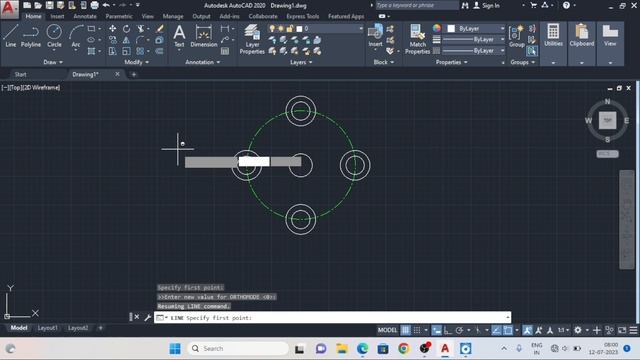Toggle ortho mode in status bar
The width and height of the screenshot is (640, 360).
tap(448, 330)
